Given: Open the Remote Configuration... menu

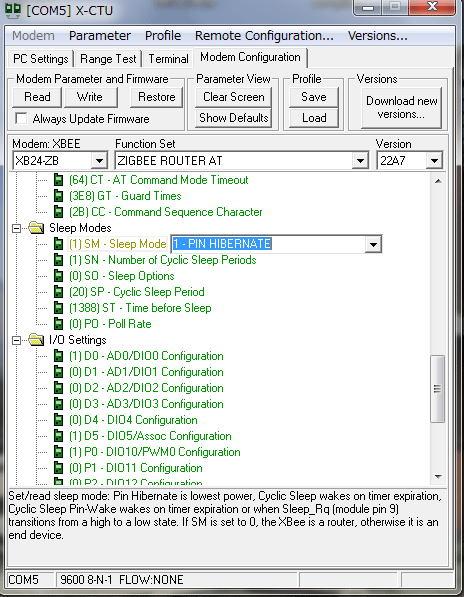Looking at the screenshot, I should coord(264,35).
